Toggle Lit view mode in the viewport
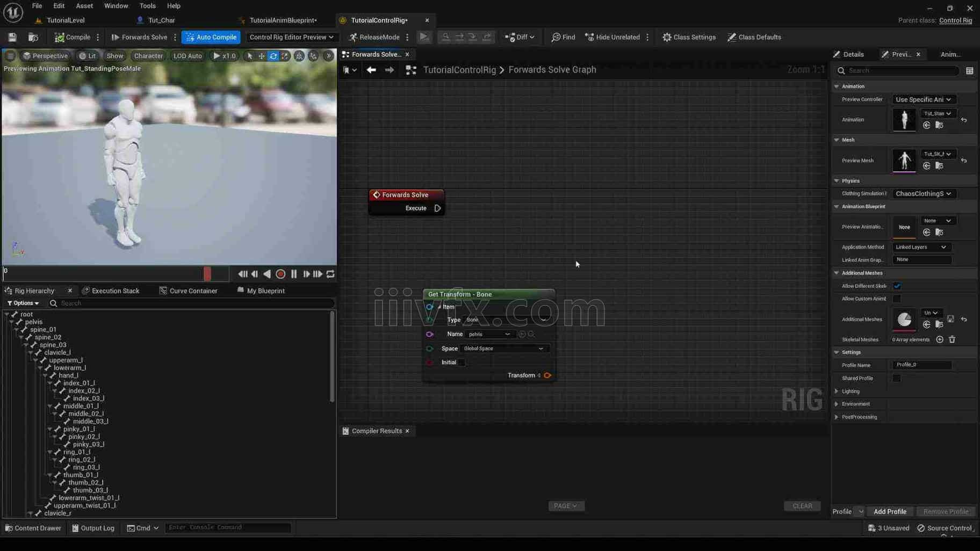 click(88, 56)
